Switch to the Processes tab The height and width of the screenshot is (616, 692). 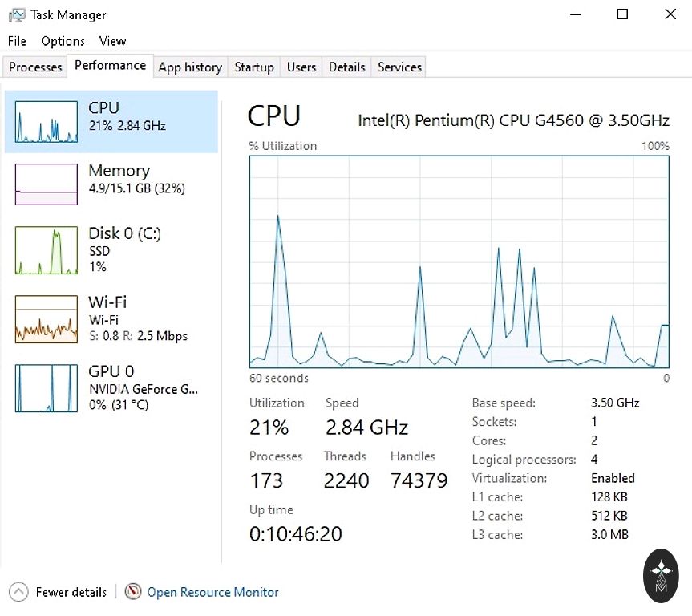coord(35,67)
